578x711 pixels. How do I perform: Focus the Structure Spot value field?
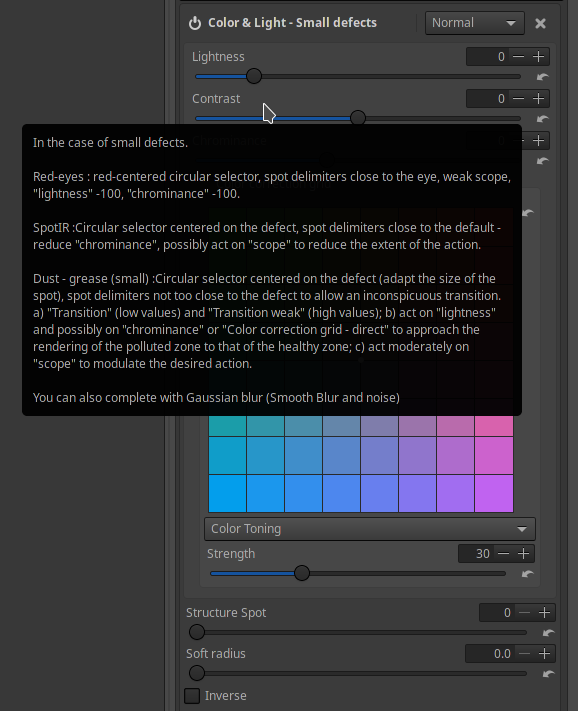pos(497,613)
